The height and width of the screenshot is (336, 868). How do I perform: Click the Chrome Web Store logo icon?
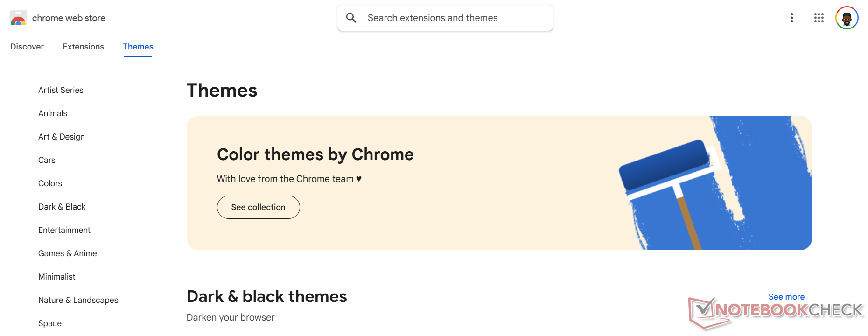coord(18,18)
